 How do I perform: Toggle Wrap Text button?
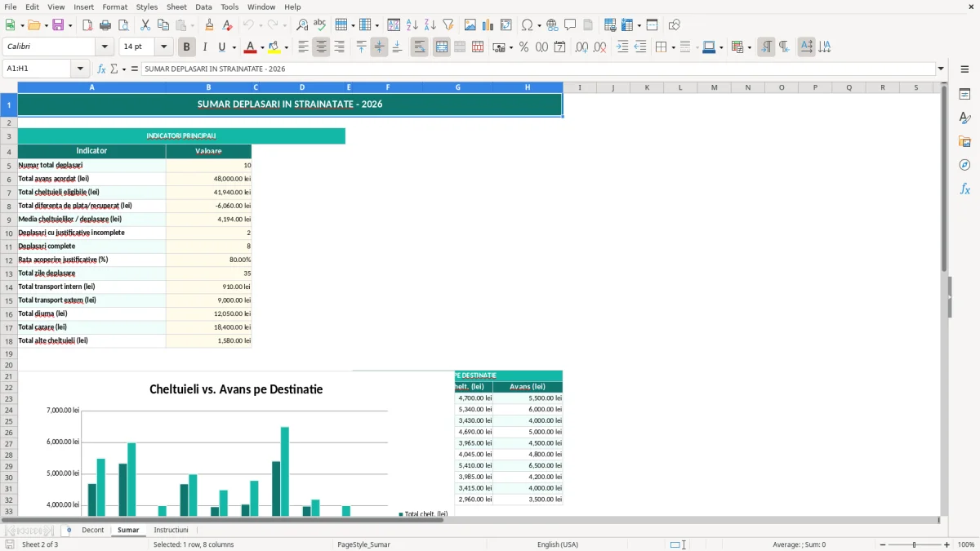(x=420, y=47)
